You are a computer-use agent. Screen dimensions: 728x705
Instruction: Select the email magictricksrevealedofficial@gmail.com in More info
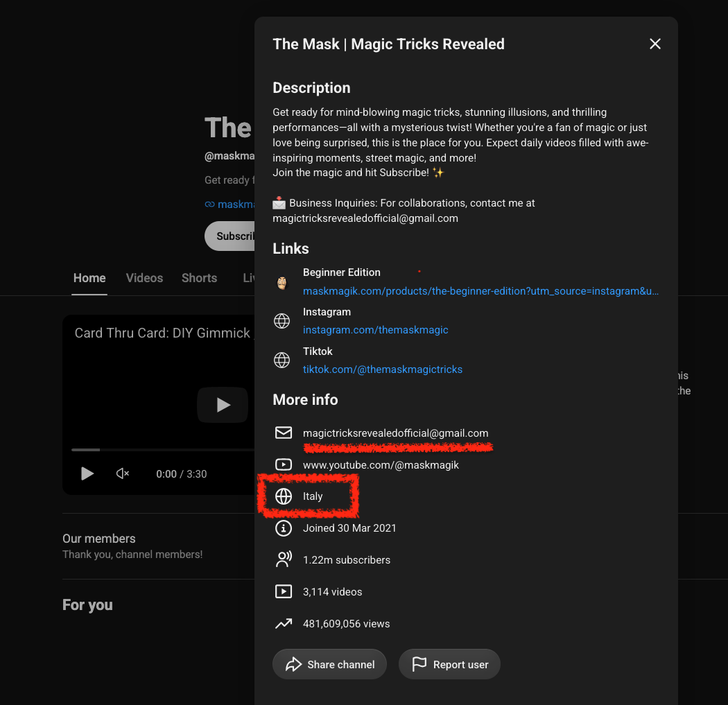point(396,433)
